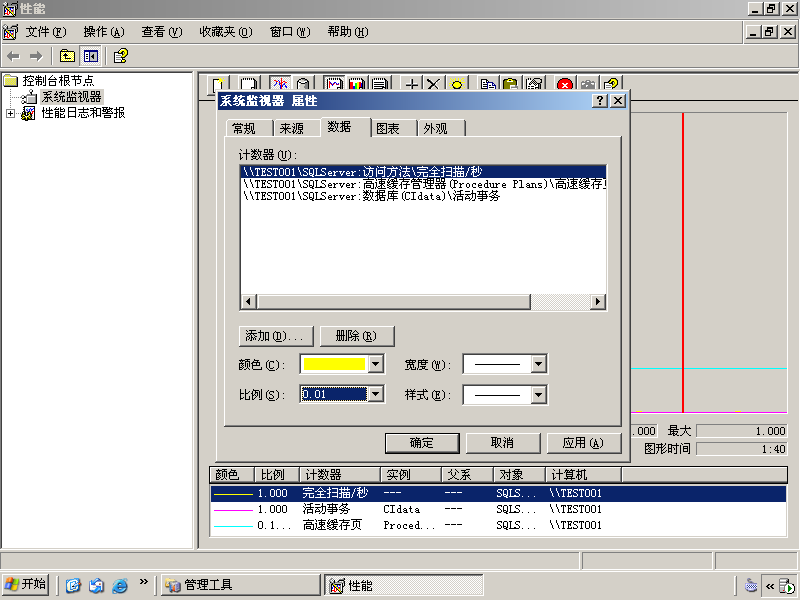This screenshot has height=600, width=800.
Task: Click the dialog's question mark help button
Action: click(x=600, y=101)
